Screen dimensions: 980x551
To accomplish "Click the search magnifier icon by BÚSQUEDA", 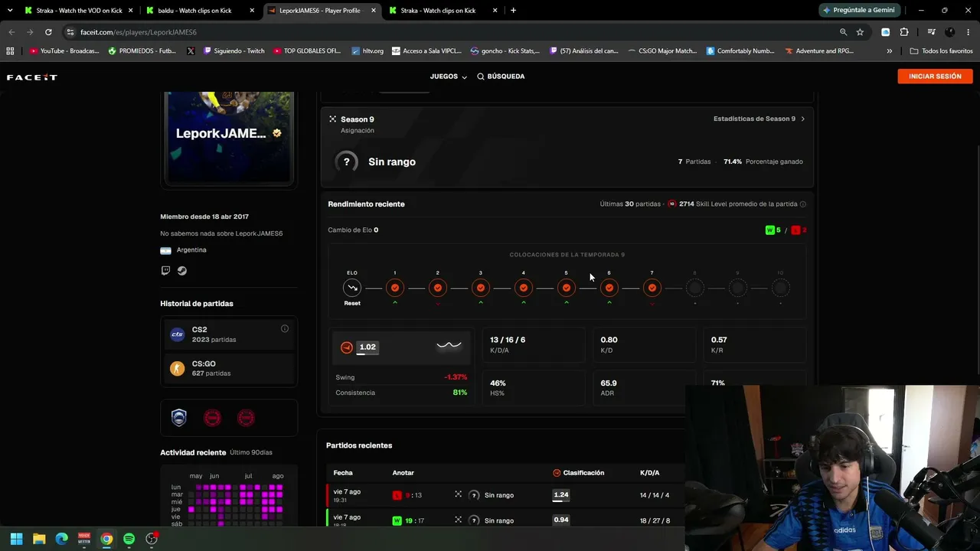I will click(x=481, y=77).
